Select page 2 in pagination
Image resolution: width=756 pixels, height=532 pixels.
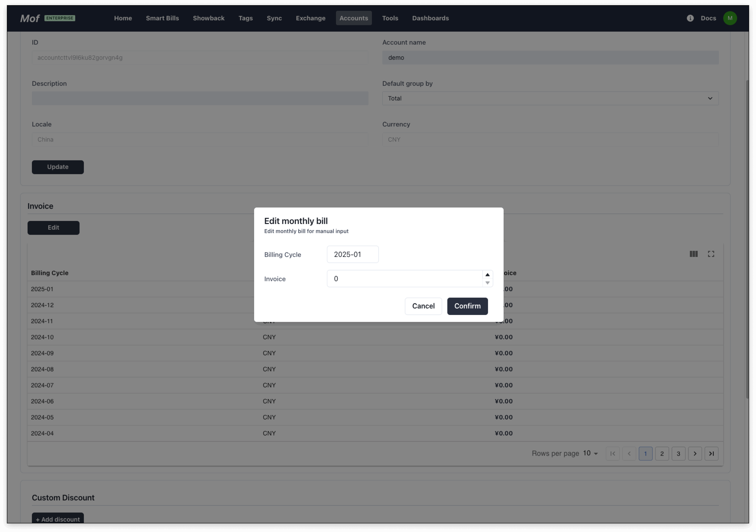tap(662, 454)
